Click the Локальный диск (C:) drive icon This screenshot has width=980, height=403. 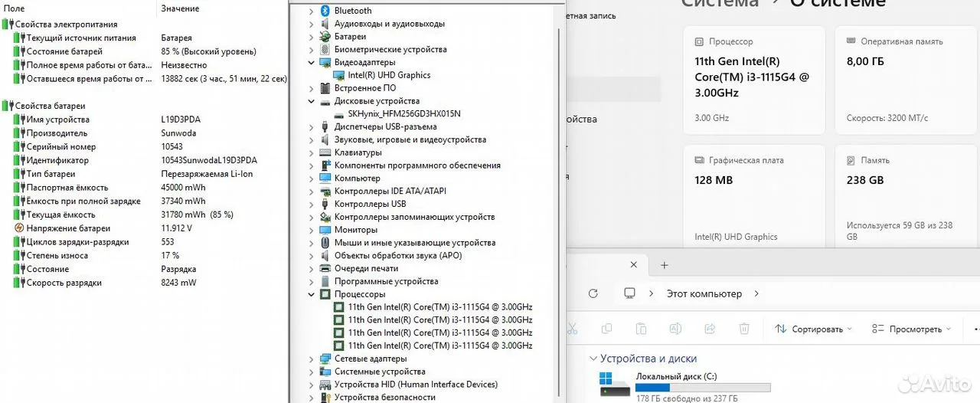(x=614, y=385)
